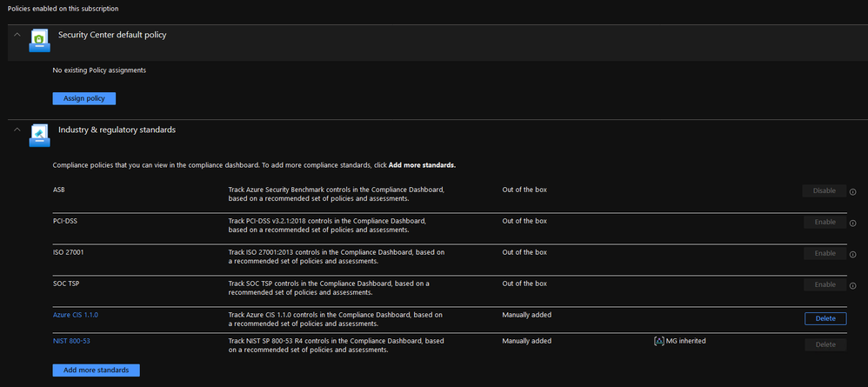Click the ISO 27001 standard name
This screenshot has height=387, width=868.
coord(68,252)
